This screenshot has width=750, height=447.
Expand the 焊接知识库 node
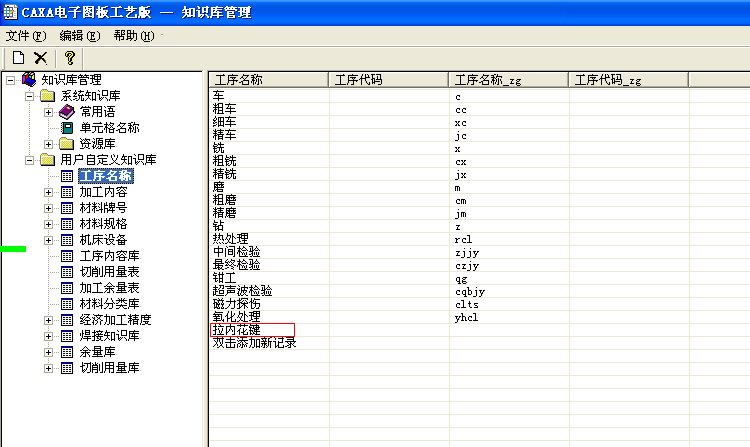pyautogui.click(x=48, y=337)
